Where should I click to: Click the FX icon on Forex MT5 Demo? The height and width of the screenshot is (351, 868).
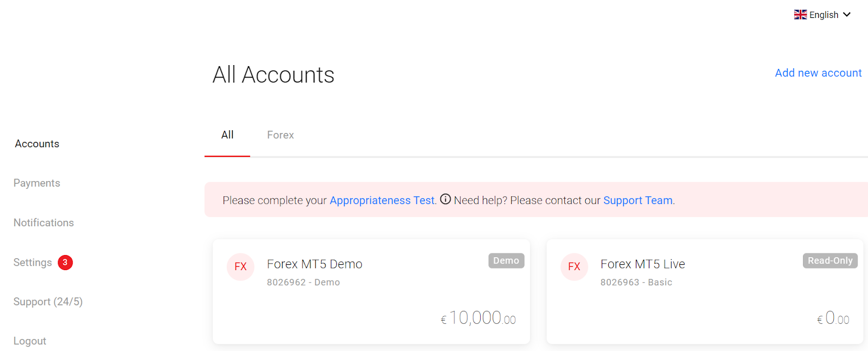[240, 267]
